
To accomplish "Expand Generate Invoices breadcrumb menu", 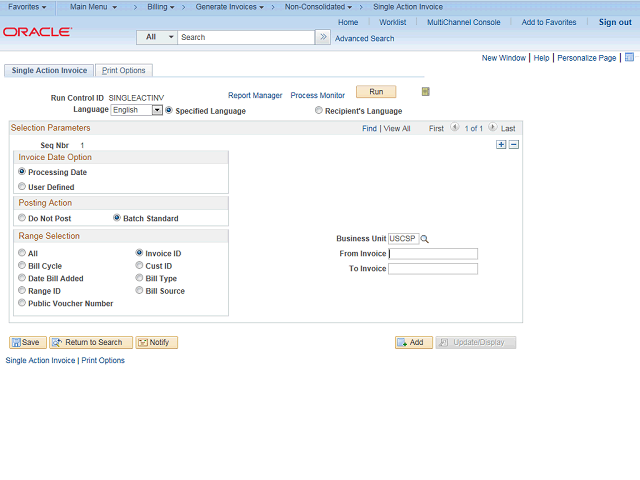I will coord(230,7).
